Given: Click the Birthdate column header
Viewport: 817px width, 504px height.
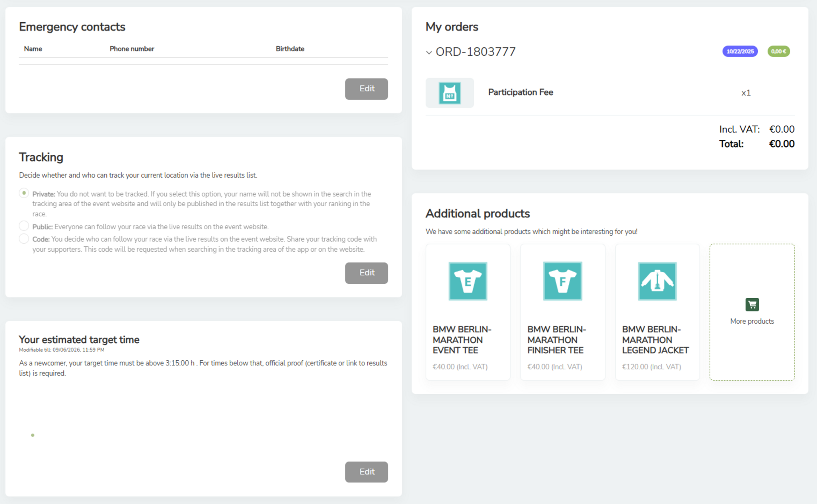Looking at the screenshot, I should [290, 49].
